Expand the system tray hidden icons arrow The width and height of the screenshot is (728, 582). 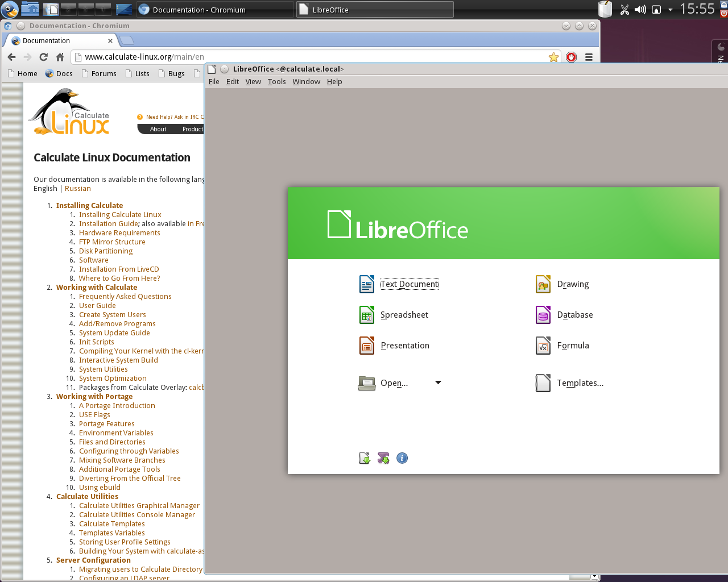[670, 10]
